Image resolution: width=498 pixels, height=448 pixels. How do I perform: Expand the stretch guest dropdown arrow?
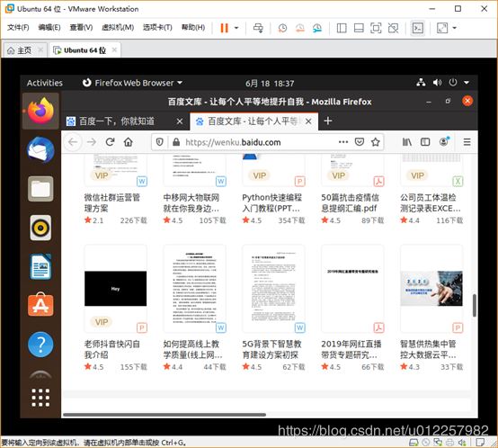click(x=455, y=28)
